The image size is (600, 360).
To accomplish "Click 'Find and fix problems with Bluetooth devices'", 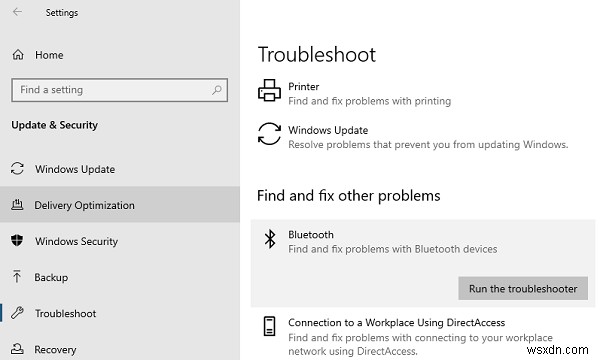I will coord(393,249).
